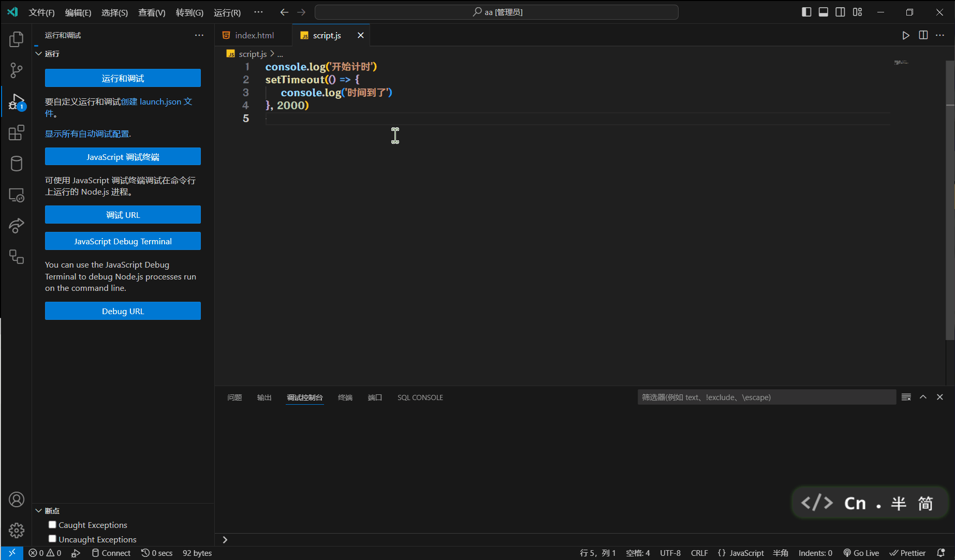Open 显示所有自动调试配置 link
The image size is (955, 560).
pyautogui.click(x=87, y=134)
